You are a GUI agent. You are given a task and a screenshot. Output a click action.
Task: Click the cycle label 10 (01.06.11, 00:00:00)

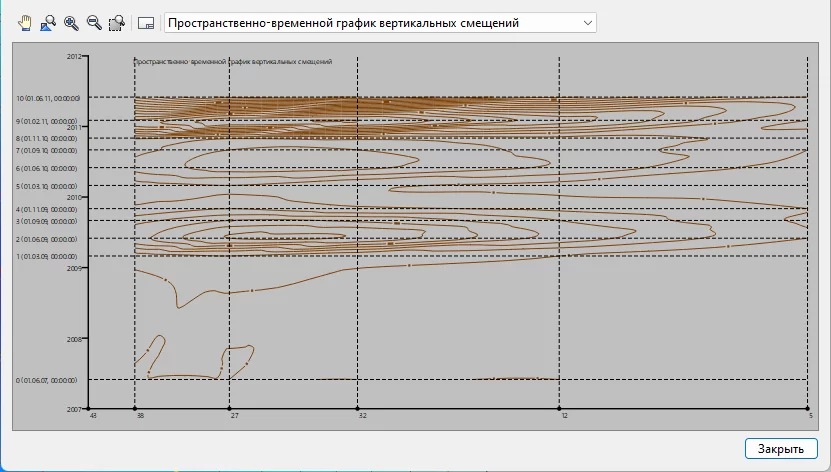(x=48, y=98)
